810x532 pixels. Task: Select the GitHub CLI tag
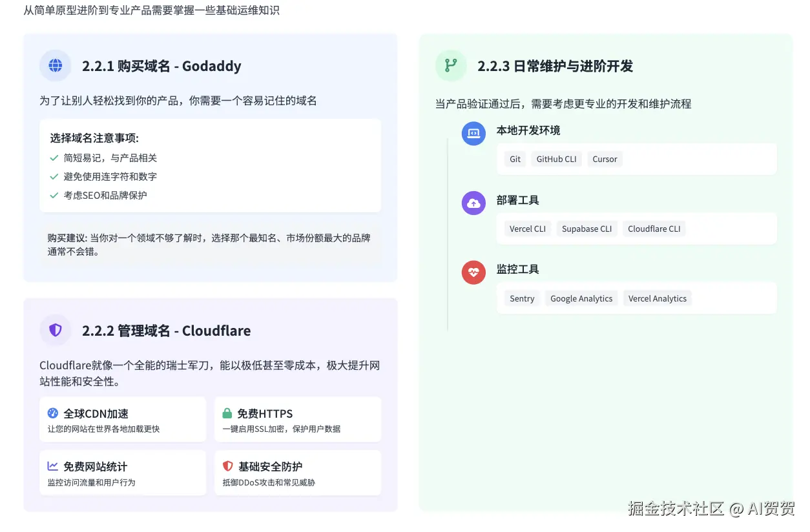(x=556, y=159)
